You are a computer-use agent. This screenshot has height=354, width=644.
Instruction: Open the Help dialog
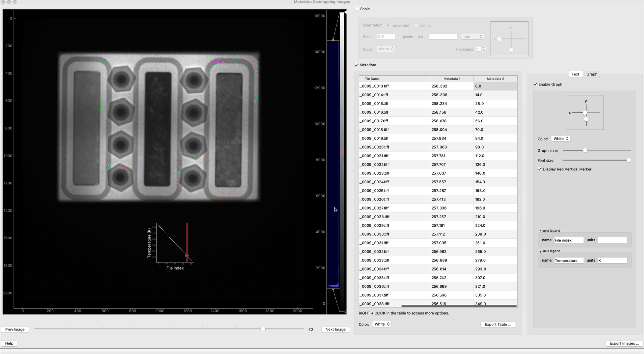[9, 343]
